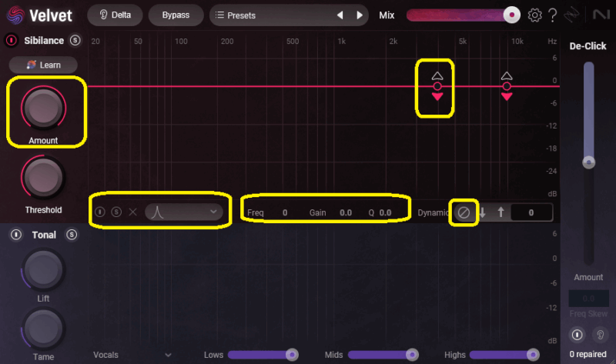Solo the Tonal module

point(72,235)
